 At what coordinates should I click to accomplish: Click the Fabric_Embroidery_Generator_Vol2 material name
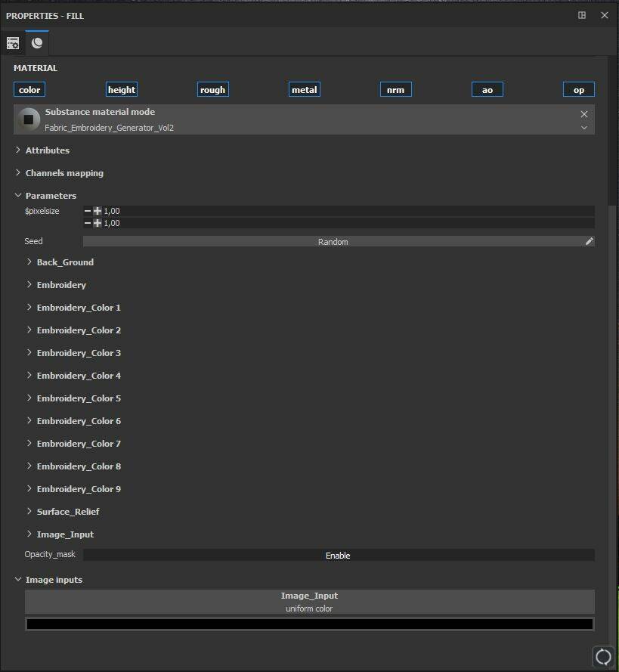click(110, 128)
